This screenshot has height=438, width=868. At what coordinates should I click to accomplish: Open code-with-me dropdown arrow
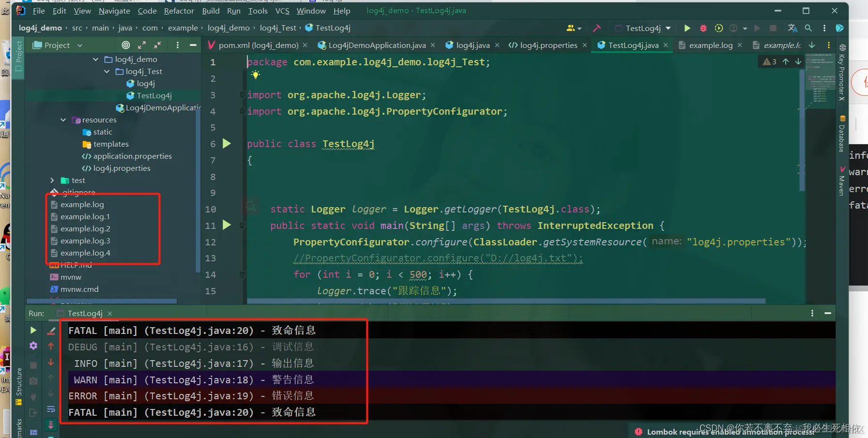point(579,29)
